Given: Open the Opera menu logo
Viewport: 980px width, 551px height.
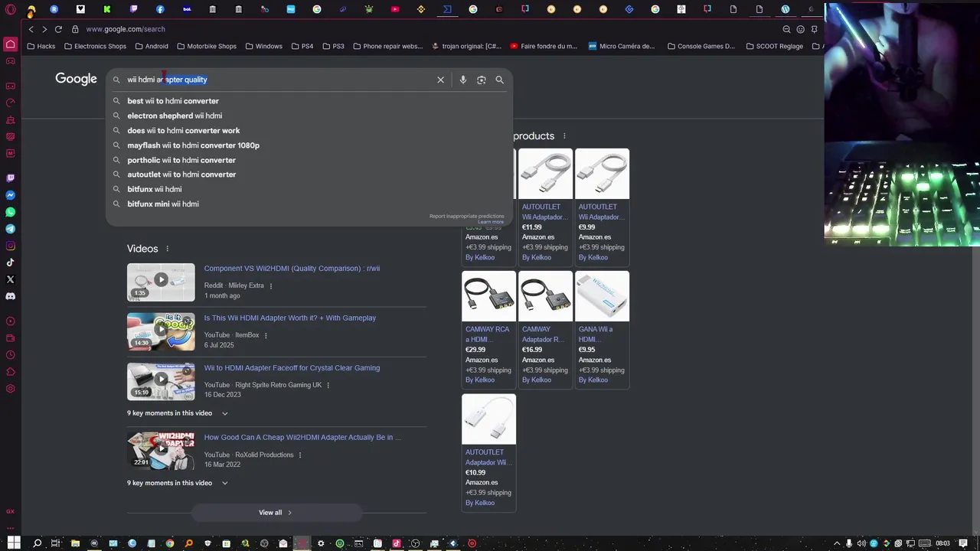Looking at the screenshot, I should pyautogui.click(x=11, y=10).
